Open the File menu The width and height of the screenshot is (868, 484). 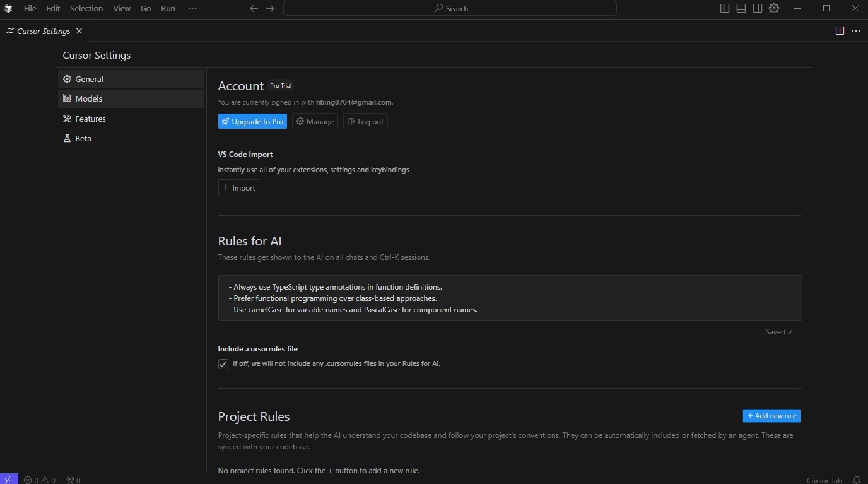(30, 8)
